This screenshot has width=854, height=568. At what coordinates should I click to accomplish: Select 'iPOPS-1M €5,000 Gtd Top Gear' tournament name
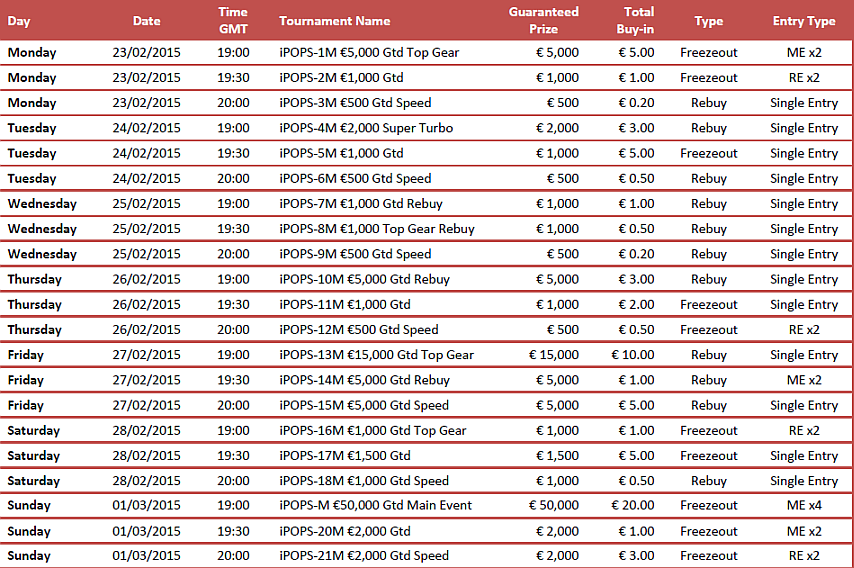pos(369,53)
